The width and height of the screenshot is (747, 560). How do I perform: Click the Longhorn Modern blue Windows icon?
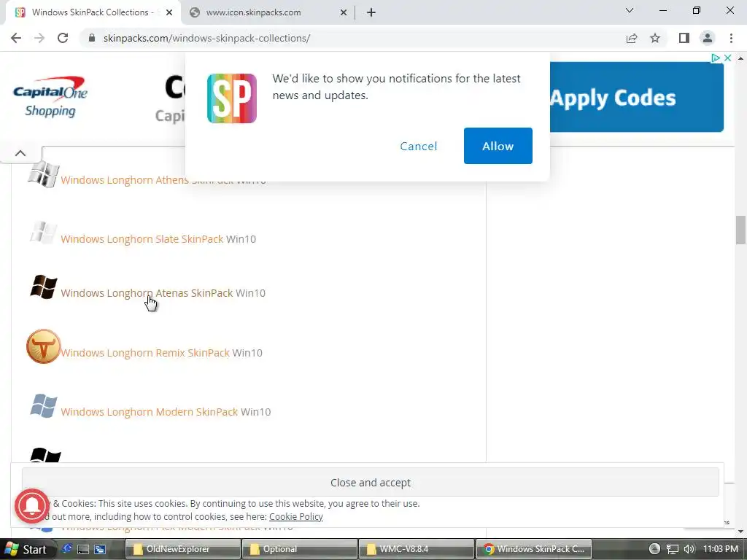[x=43, y=405]
